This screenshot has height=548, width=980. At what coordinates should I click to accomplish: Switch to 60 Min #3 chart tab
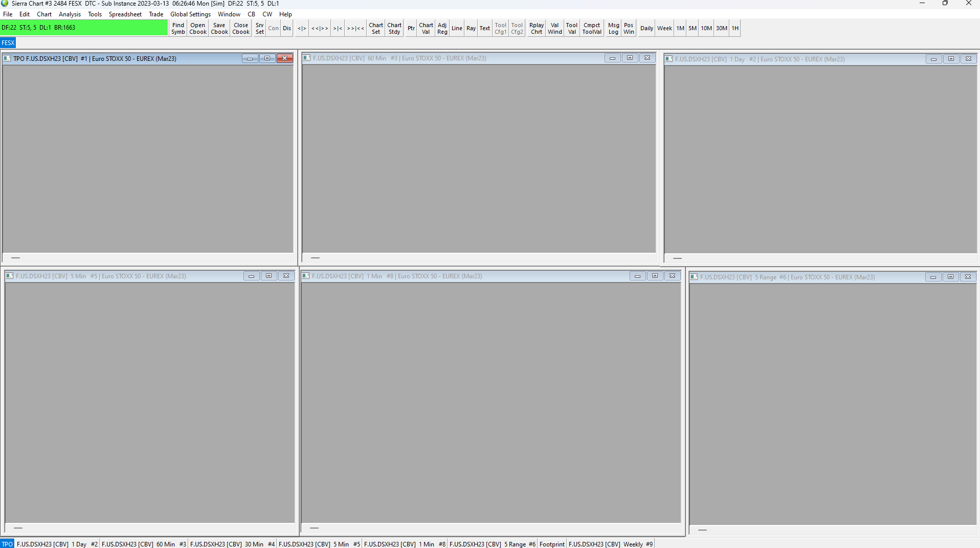[144, 544]
